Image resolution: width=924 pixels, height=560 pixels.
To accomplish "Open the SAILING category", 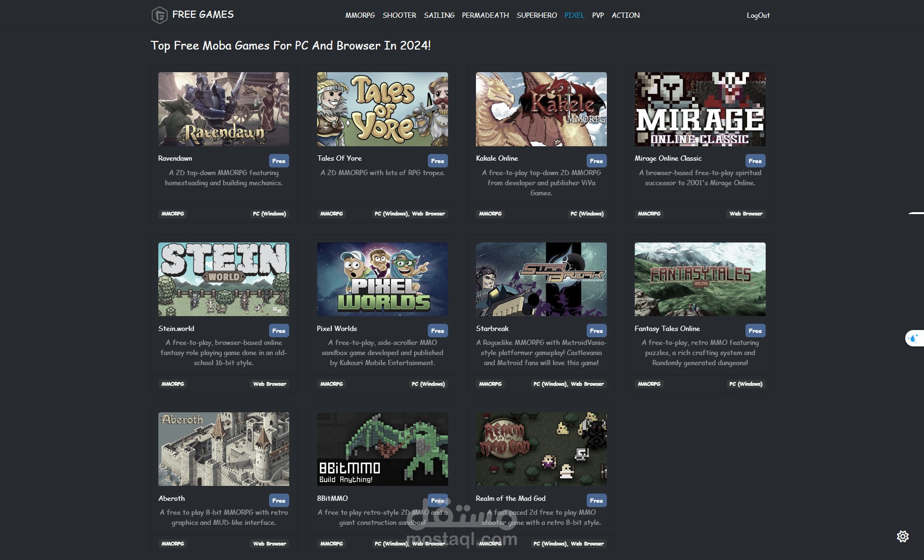I will click(x=439, y=15).
